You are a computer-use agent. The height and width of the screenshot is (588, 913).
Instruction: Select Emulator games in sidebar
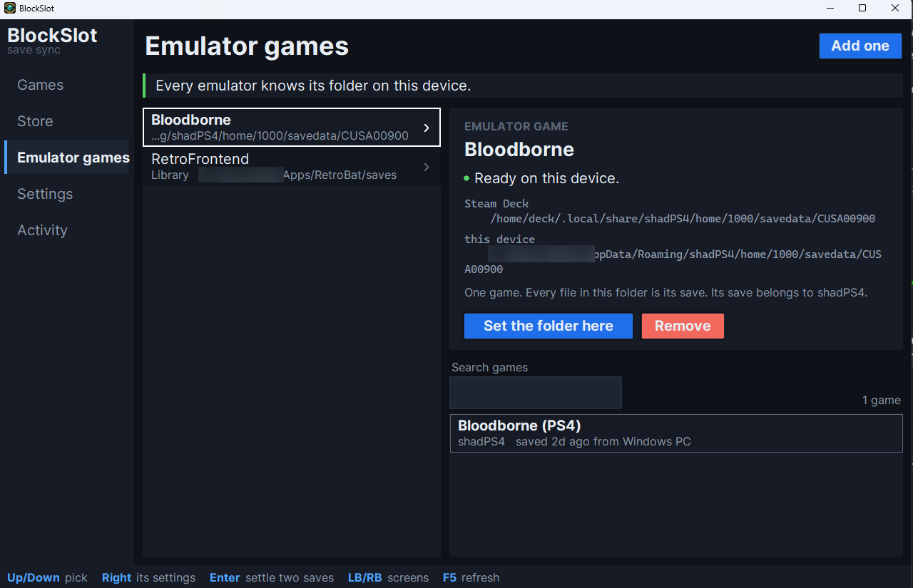[67, 158]
